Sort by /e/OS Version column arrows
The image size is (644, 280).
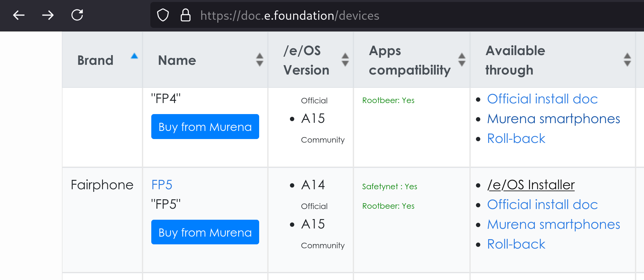click(x=345, y=60)
